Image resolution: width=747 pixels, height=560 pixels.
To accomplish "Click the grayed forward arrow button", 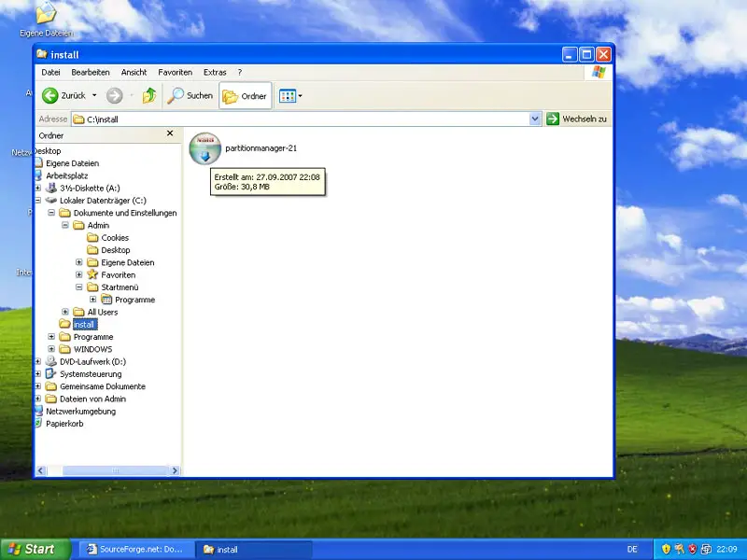I will pos(114,96).
